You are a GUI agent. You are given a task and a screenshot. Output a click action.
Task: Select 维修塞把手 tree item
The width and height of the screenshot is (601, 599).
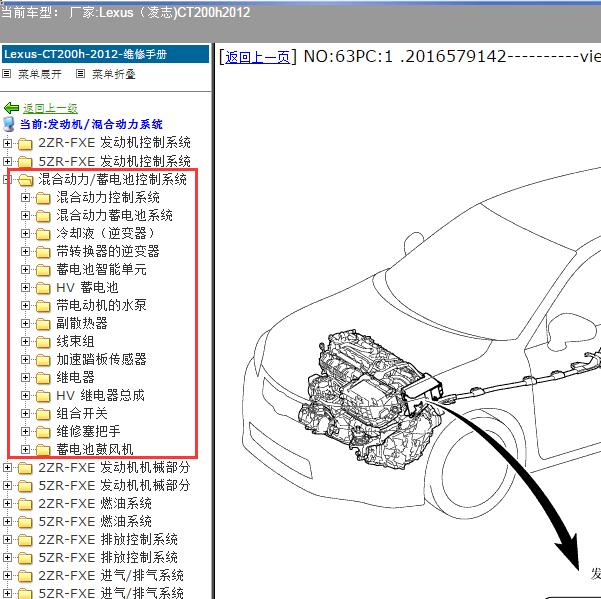coord(88,432)
